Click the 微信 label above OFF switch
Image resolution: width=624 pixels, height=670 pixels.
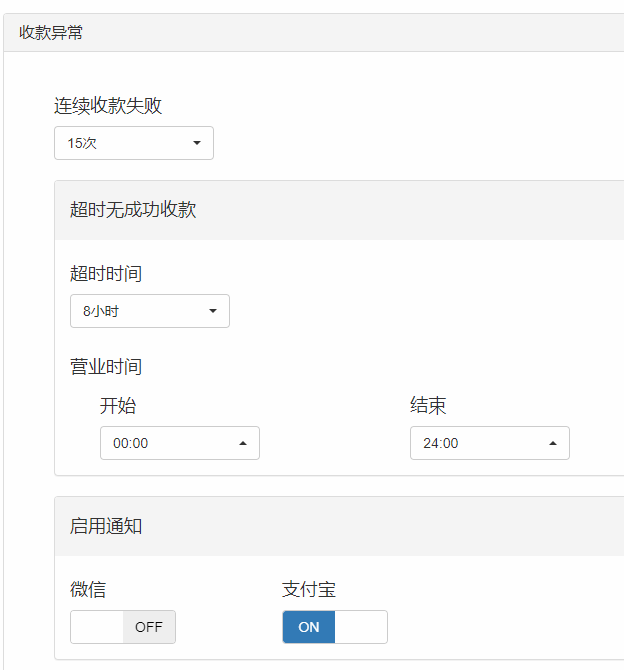pyautogui.click(x=88, y=590)
